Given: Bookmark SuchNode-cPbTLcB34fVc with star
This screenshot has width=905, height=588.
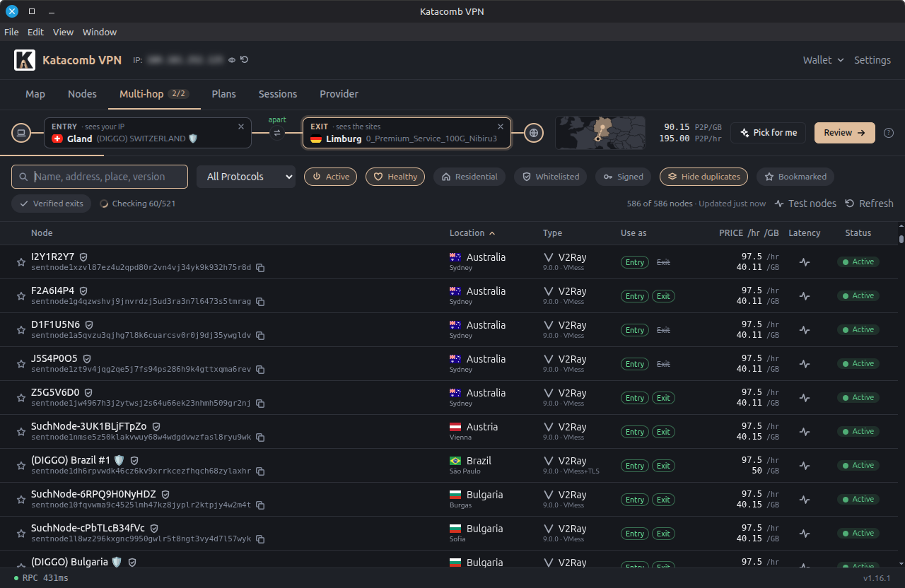Looking at the screenshot, I should click(21, 534).
